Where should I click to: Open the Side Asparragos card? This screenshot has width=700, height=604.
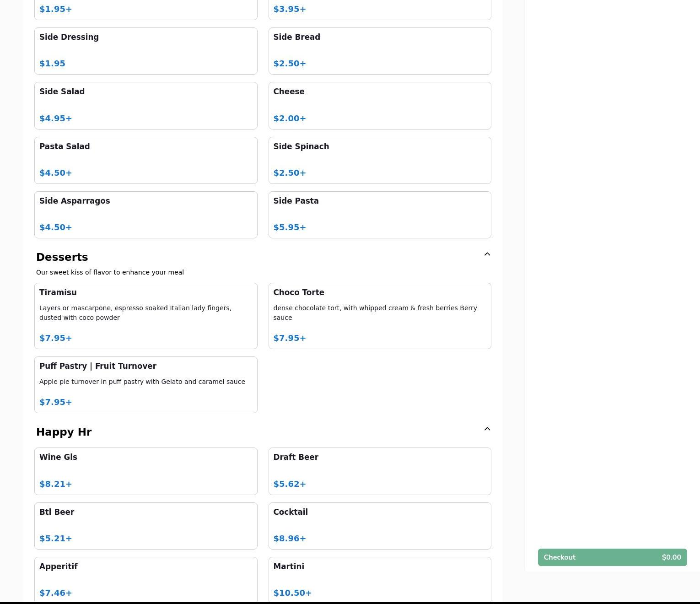click(145, 215)
